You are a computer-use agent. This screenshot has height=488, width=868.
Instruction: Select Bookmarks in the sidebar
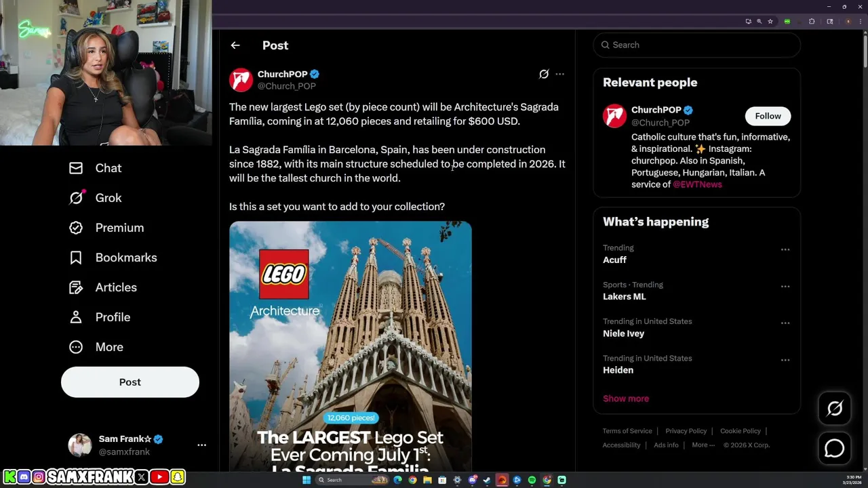click(x=126, y=258)
